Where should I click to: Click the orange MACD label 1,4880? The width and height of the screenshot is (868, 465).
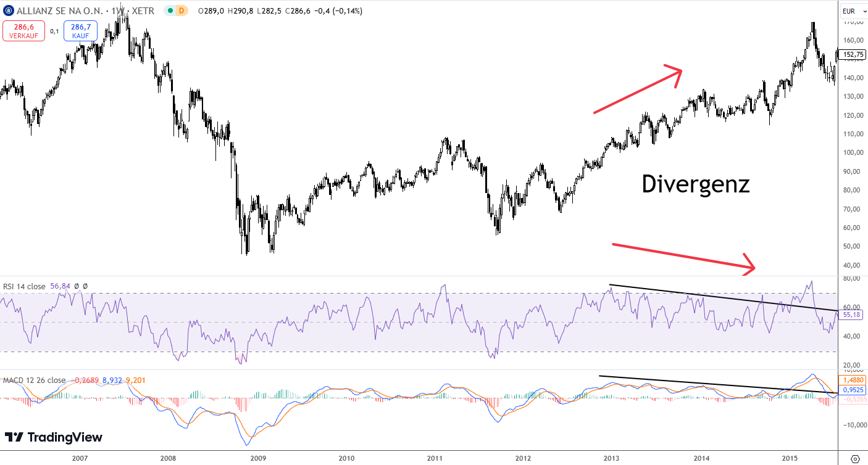[853, 381]
